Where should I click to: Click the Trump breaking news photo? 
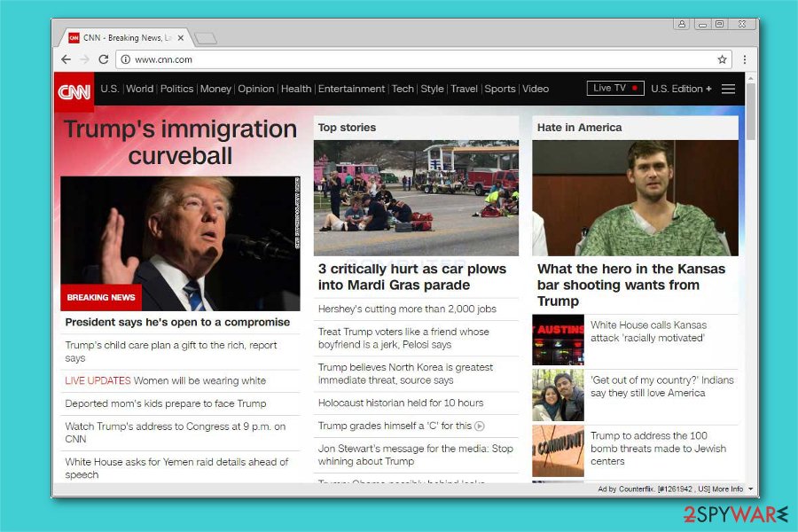[x=180, y=243]
